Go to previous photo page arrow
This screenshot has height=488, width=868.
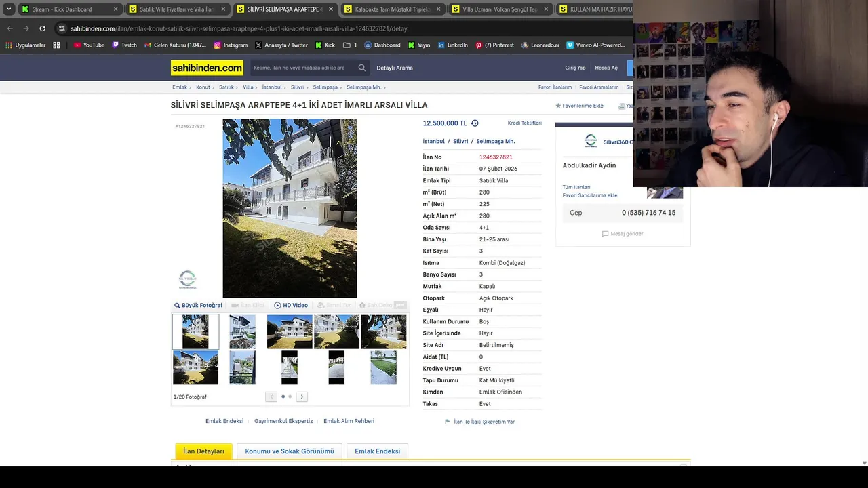click(x=271, y=396)
